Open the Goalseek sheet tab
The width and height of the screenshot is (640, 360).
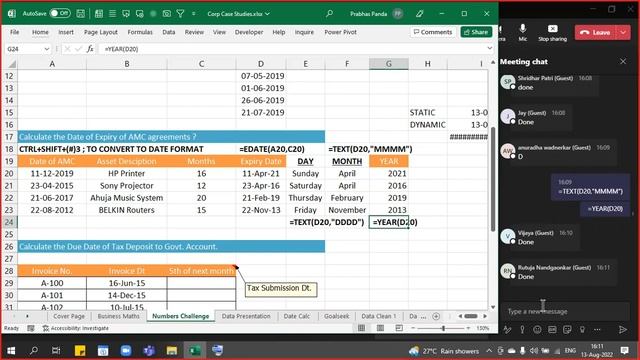(x=337, y=316)
